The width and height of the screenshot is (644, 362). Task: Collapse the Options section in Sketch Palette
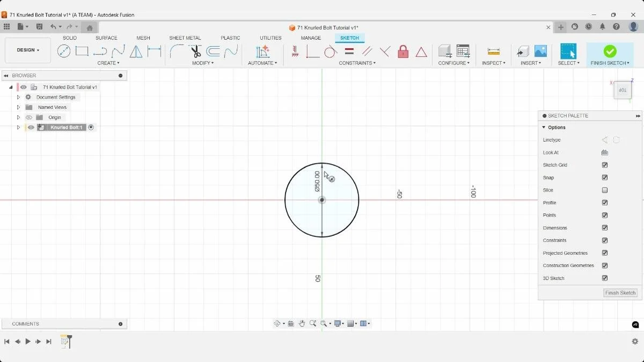click(544, 128)
